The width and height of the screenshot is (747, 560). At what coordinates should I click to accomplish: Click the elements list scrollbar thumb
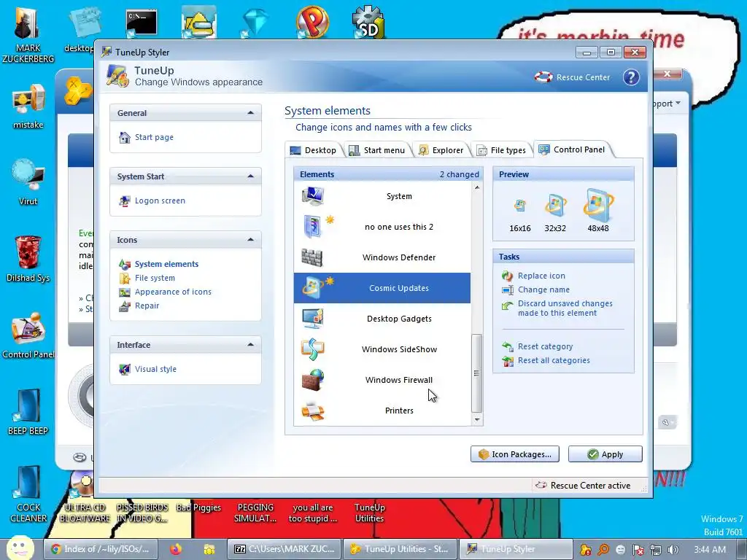[x=476, y=373]
